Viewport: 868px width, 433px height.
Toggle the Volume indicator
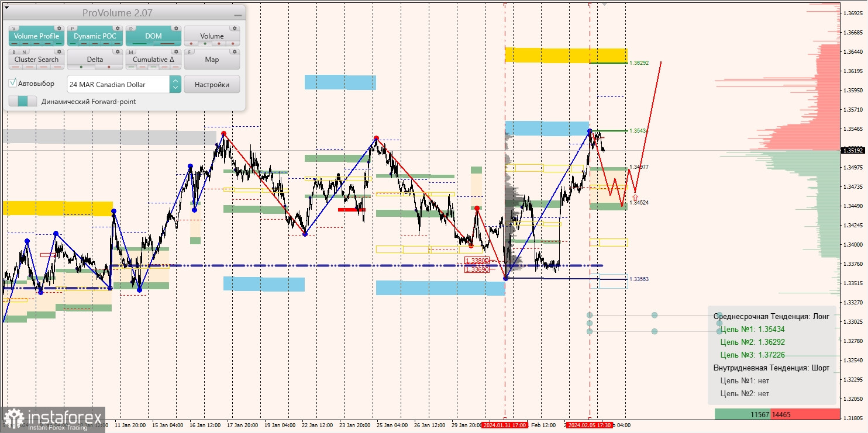click(212, 36)
